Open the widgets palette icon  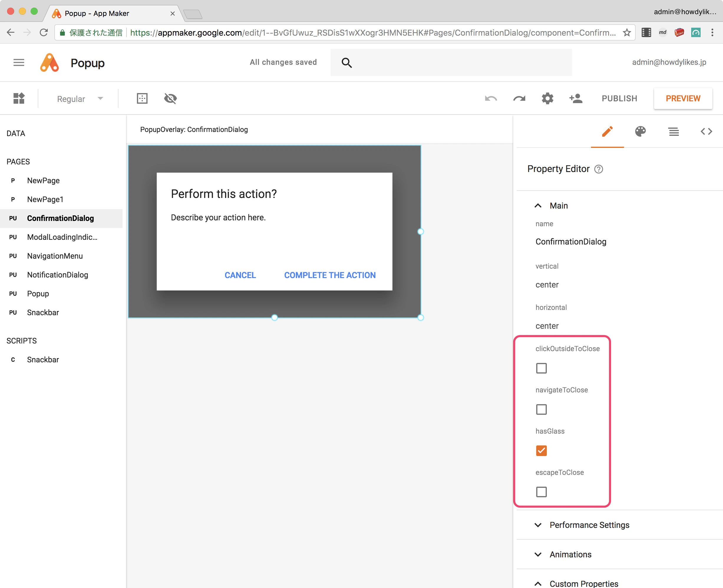[19, 99]
